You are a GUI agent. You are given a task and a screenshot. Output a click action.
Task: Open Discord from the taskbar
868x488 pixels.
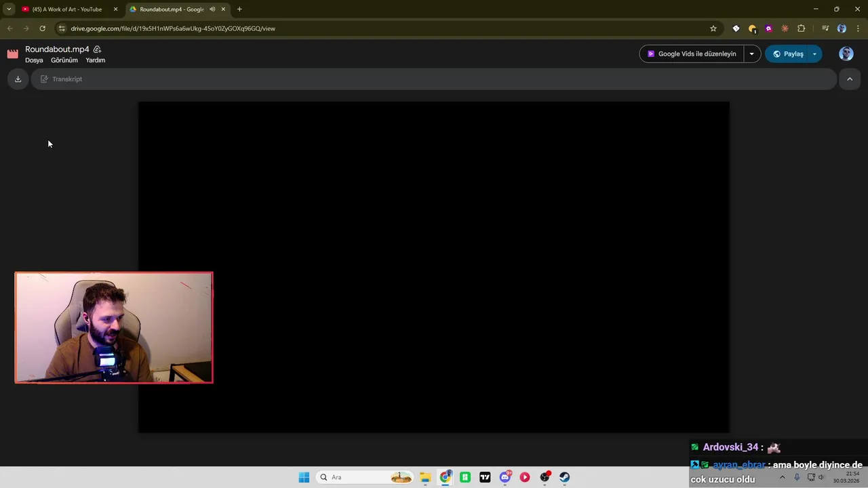point(505,477)
